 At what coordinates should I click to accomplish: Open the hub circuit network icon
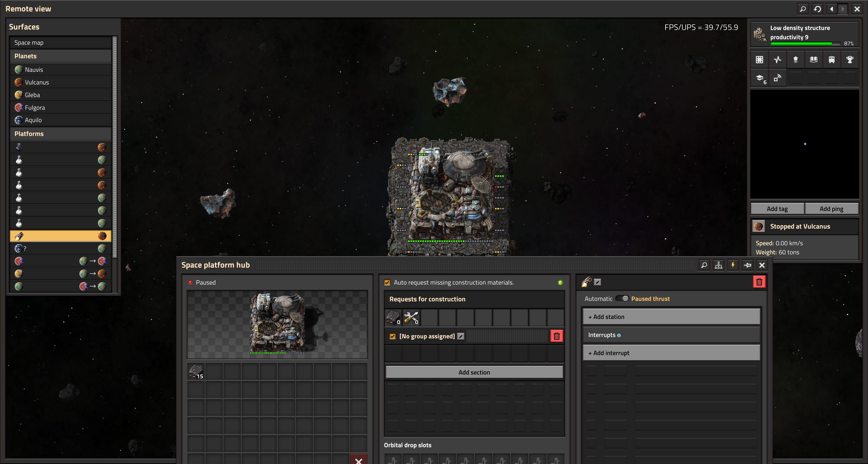pyautogui.click(x=718, y=265)
